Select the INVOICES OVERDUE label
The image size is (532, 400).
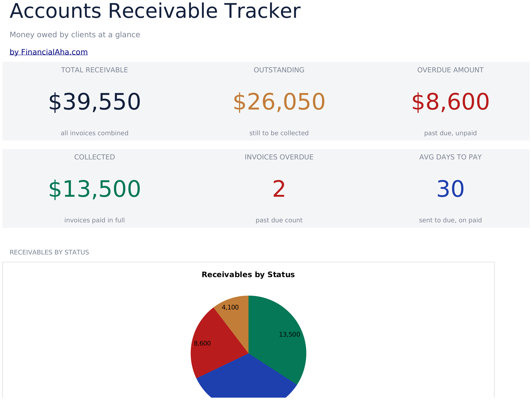[279, 157]
